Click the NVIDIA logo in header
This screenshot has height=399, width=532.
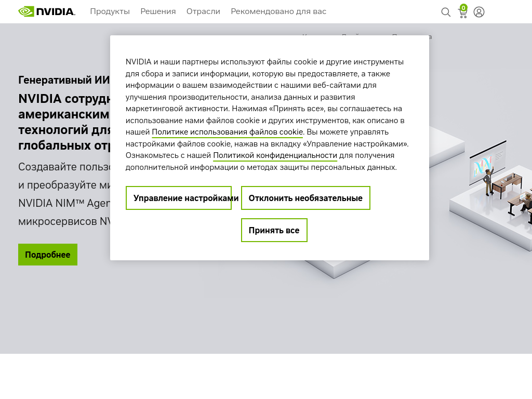click(x=47, y=11)
